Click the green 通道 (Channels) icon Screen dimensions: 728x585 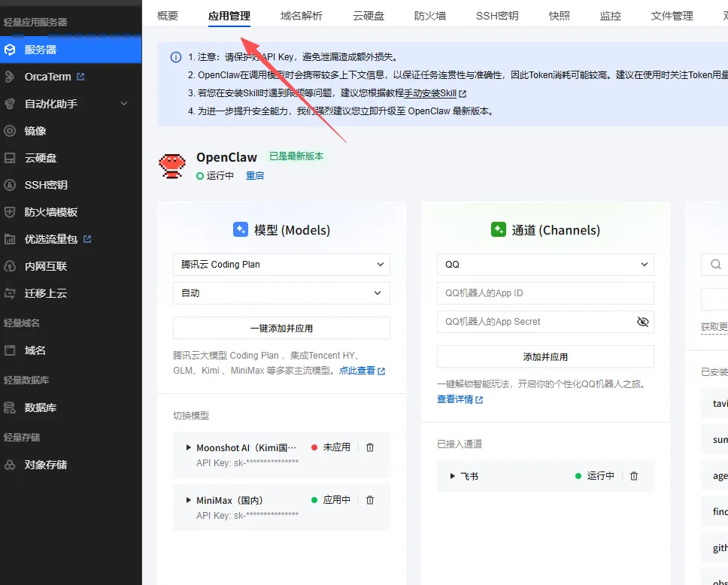tap(499, 229)
